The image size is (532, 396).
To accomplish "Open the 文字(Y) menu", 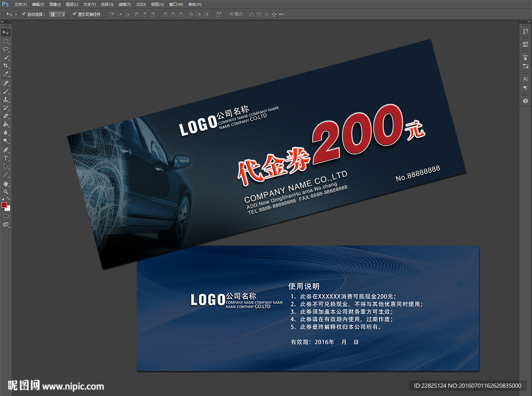I will click(89, 4).
